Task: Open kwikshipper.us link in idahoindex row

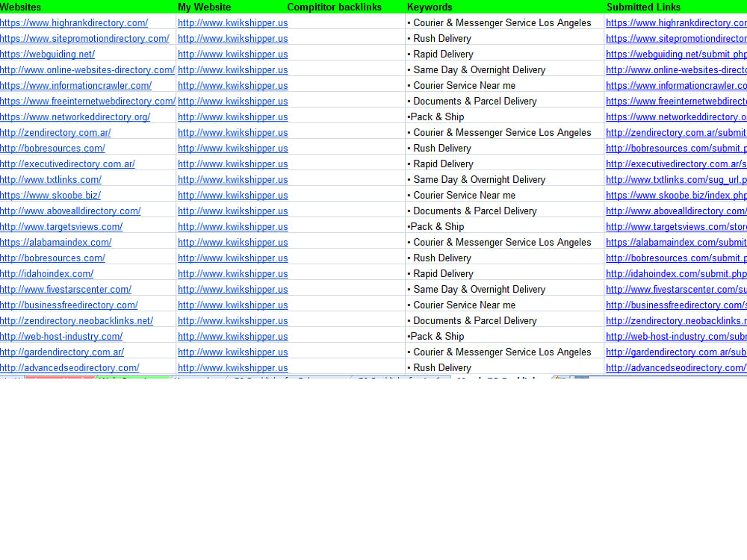Action: [x=233, y=274]
